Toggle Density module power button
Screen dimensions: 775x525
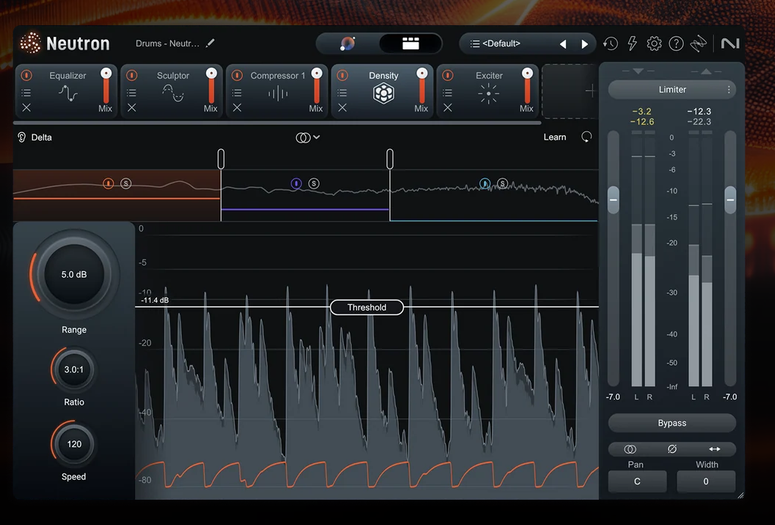coord(342,75)
